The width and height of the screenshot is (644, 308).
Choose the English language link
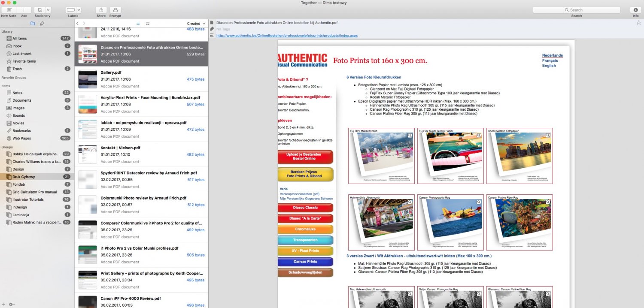tap(549, 66)
